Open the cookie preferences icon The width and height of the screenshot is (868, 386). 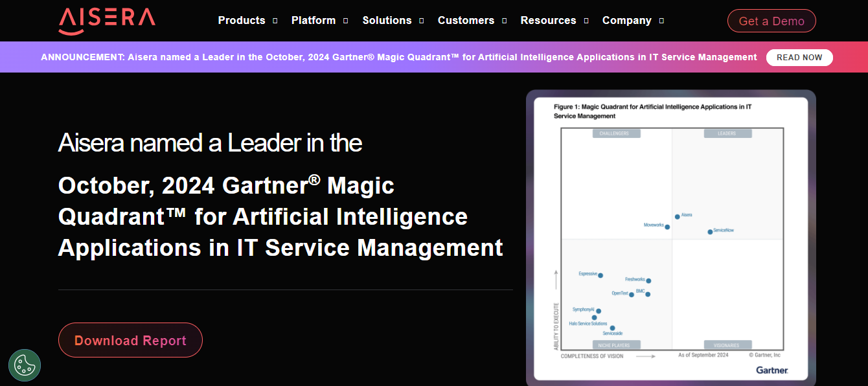point(25,365)
